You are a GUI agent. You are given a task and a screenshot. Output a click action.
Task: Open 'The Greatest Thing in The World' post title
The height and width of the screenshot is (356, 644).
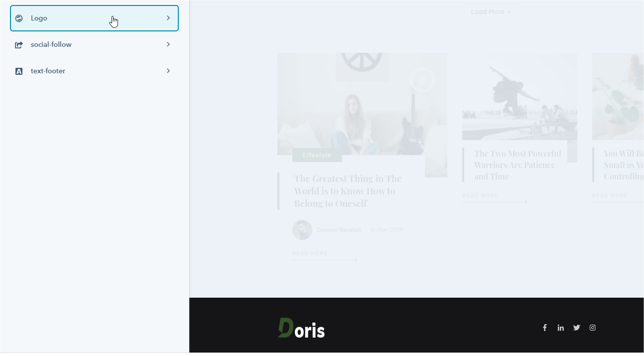point(348,191)
